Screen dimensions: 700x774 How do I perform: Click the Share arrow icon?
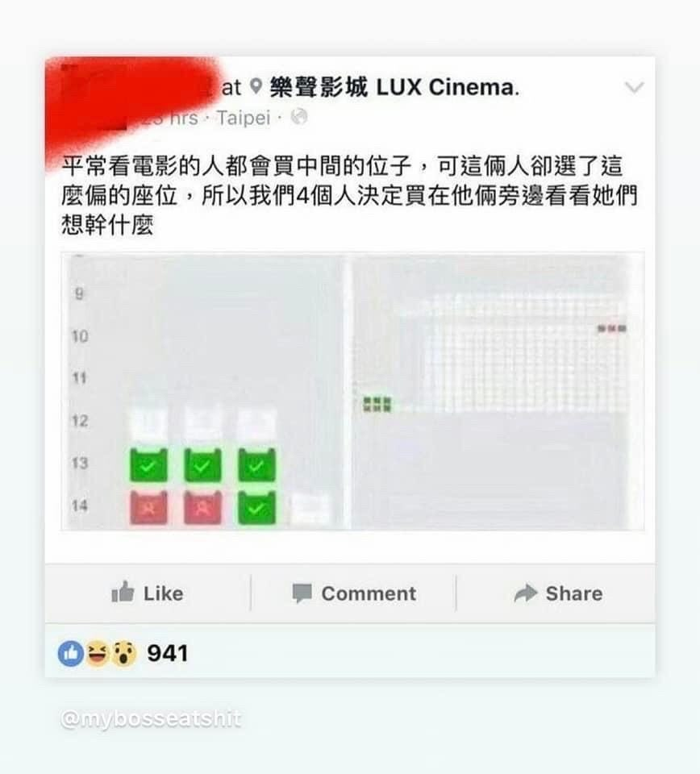pyautogui.click(x=525, y=593)
